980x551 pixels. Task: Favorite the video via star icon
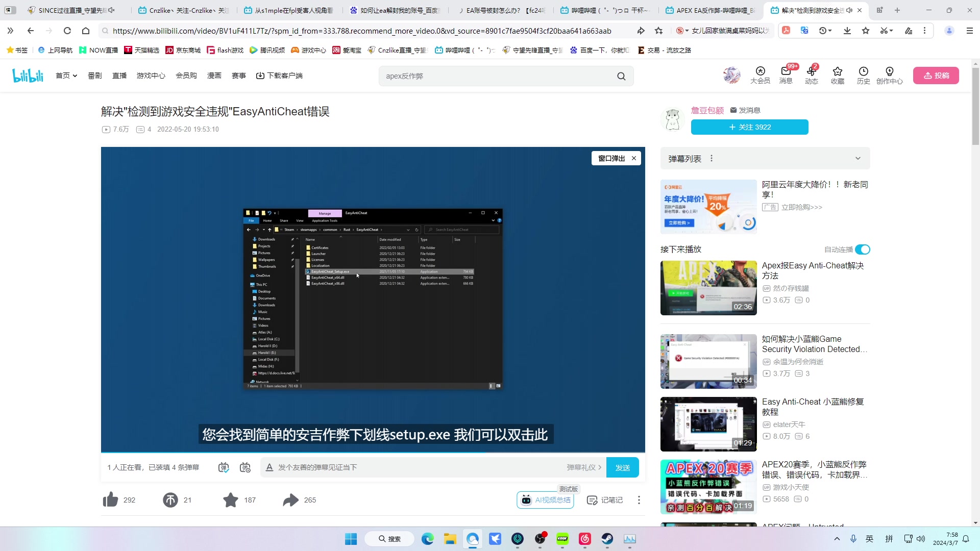coord(231,500)
